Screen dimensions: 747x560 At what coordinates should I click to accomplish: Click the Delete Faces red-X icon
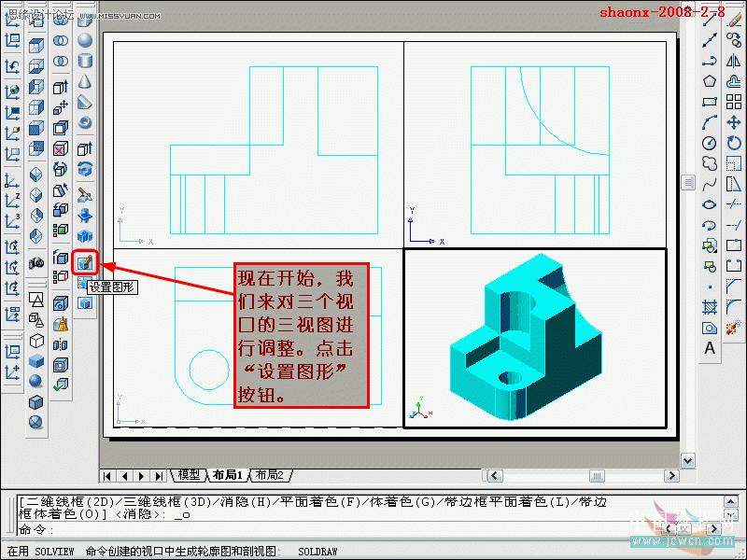61,148
